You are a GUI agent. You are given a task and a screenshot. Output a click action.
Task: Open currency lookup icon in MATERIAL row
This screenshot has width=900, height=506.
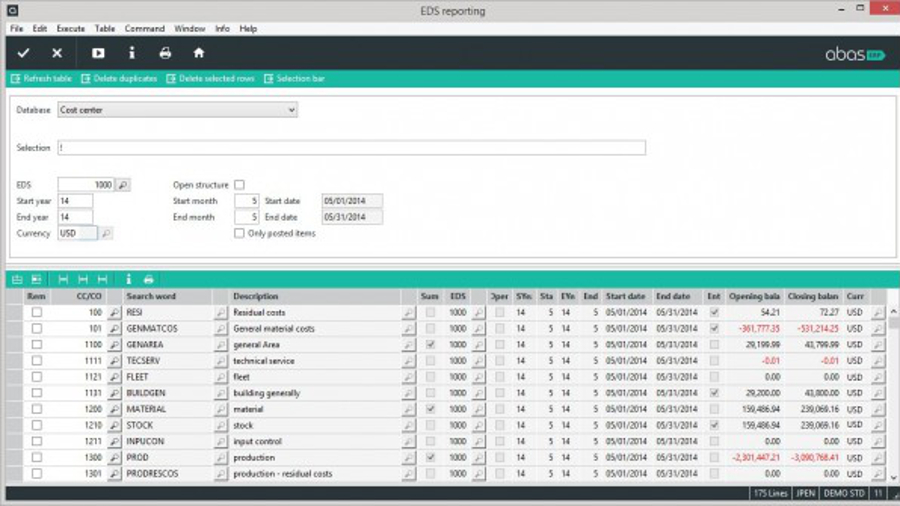click(878, 409)
